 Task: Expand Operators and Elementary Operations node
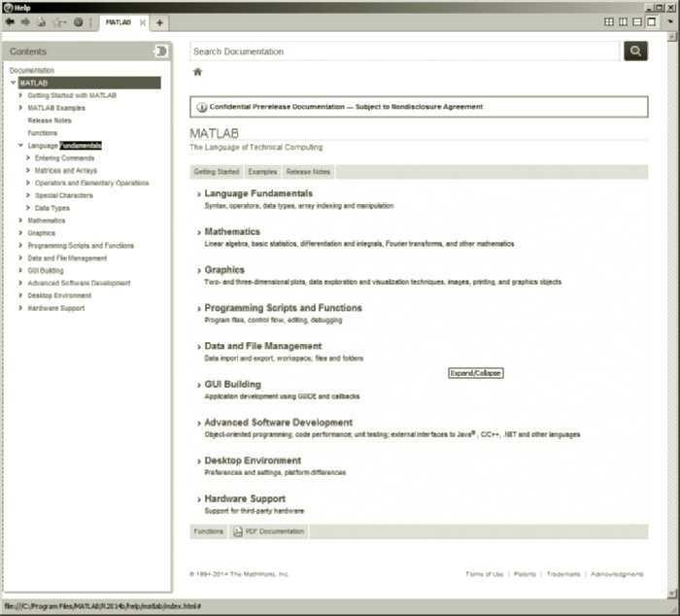[28, 183]
